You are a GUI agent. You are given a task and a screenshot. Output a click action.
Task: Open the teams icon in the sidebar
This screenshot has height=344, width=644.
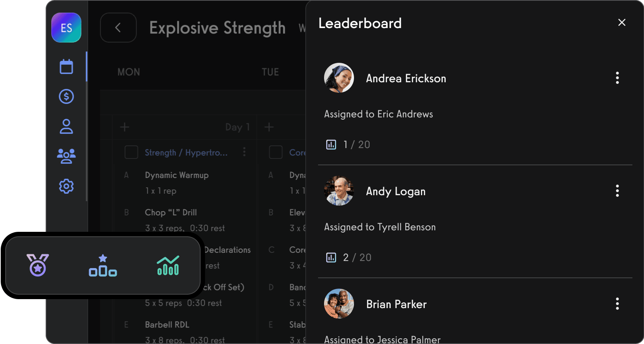coord(66,156)
